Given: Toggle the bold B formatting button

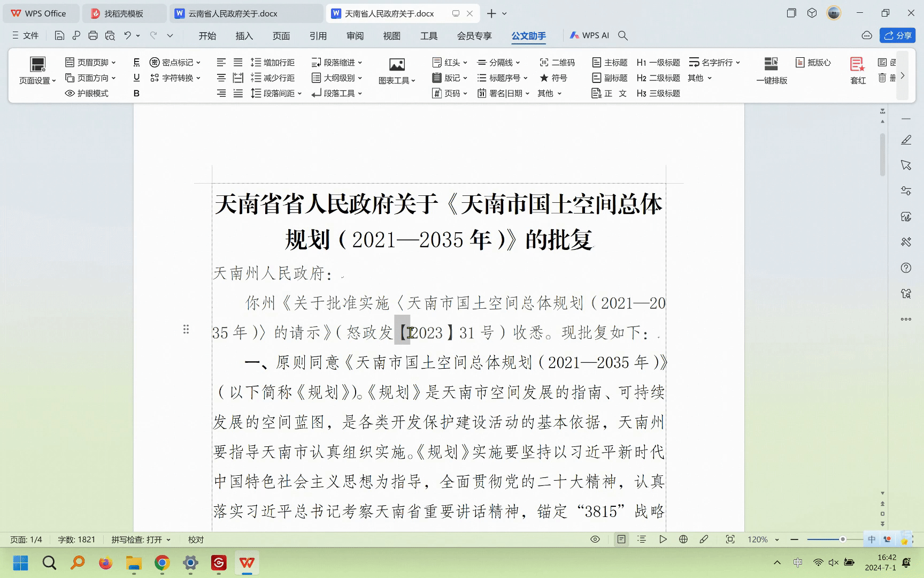Looking at the screenshot, I should [136, 93].
